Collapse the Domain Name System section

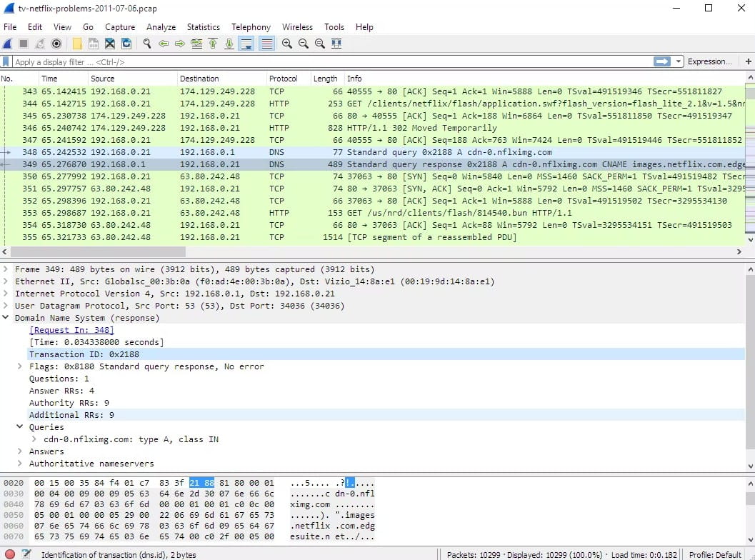pos(6,318)
